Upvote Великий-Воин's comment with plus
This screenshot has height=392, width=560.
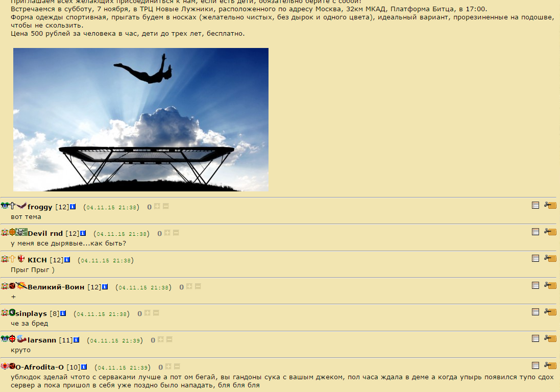click(x=189, y=286)
